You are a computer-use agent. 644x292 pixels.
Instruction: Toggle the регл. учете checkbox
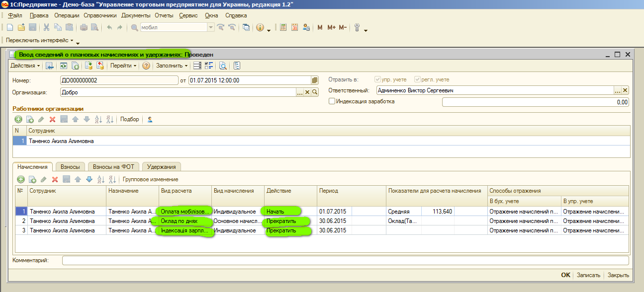417,79
